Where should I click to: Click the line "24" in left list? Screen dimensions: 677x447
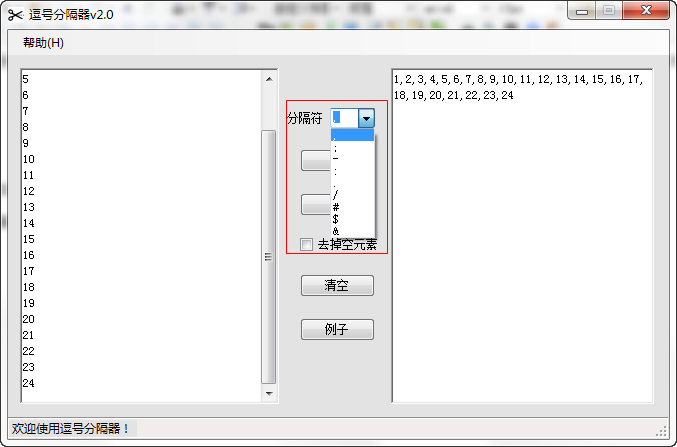pyautogui.click(x=28, y=383)
